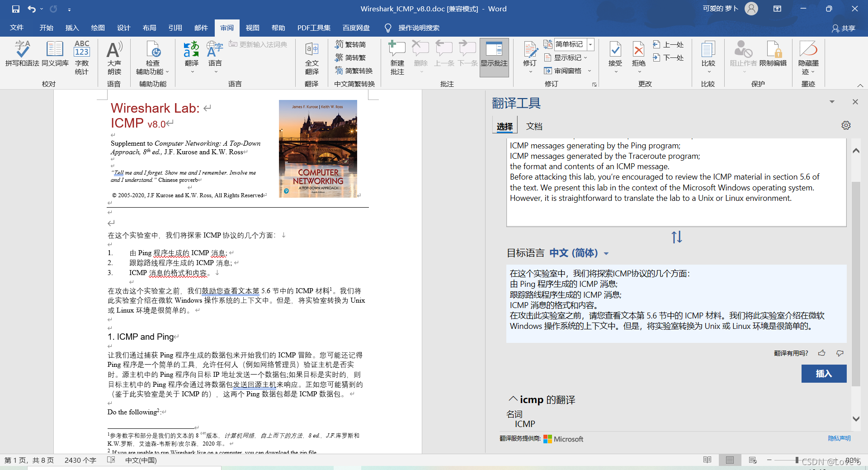Switch to the 插入 tab
The height and width of the screenshot is (470, 868).
click(72, 28)
